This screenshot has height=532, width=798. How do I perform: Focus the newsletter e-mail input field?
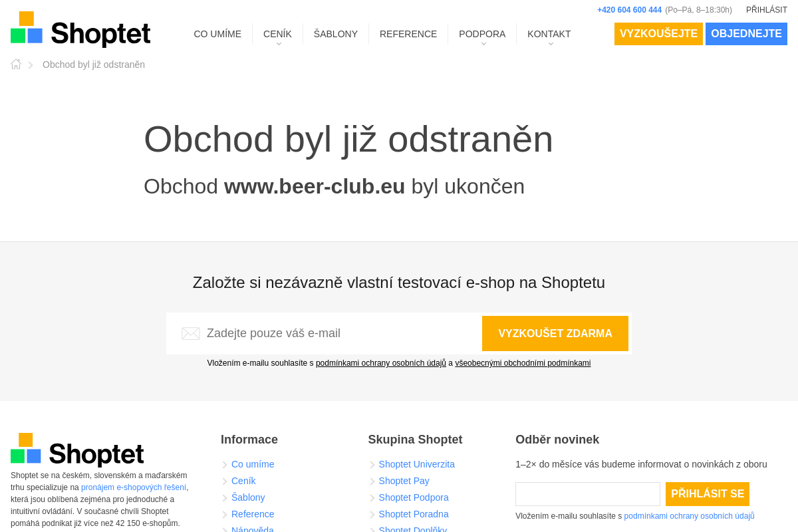588,494
